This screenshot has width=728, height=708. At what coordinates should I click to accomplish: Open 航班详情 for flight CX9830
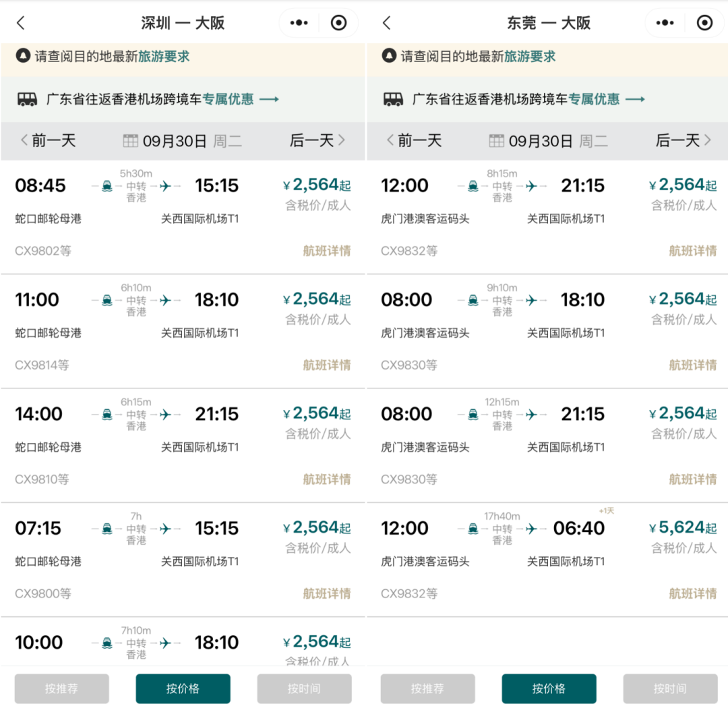(694, 365)
